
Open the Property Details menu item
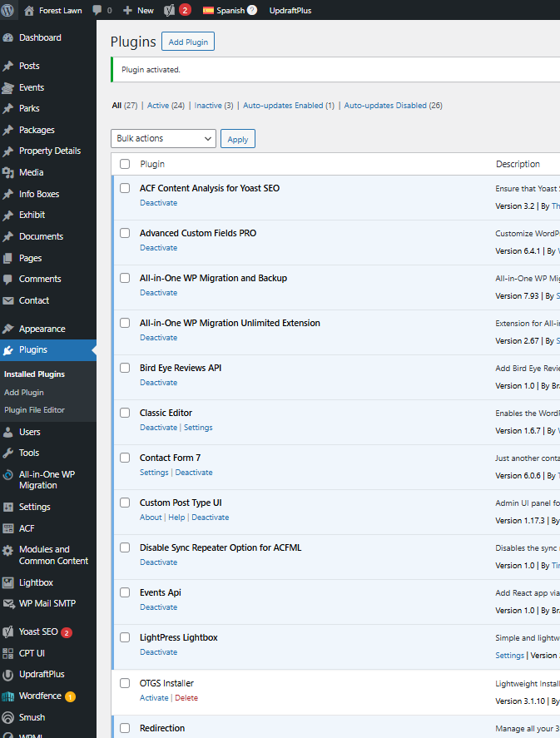pos(50,151)
